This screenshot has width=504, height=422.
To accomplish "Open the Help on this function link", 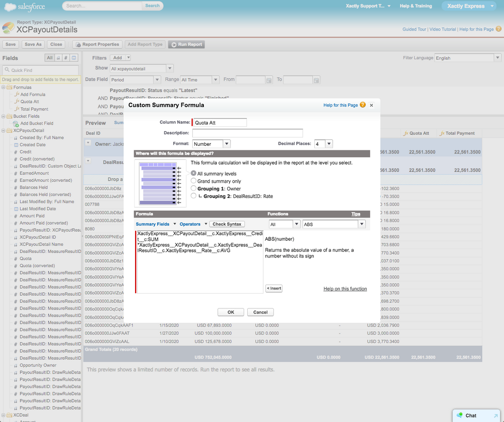I will pos(345,289).
